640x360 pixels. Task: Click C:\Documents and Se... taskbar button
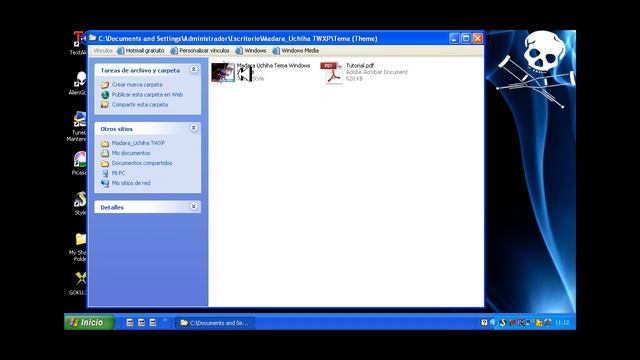(x=214, y=323)
